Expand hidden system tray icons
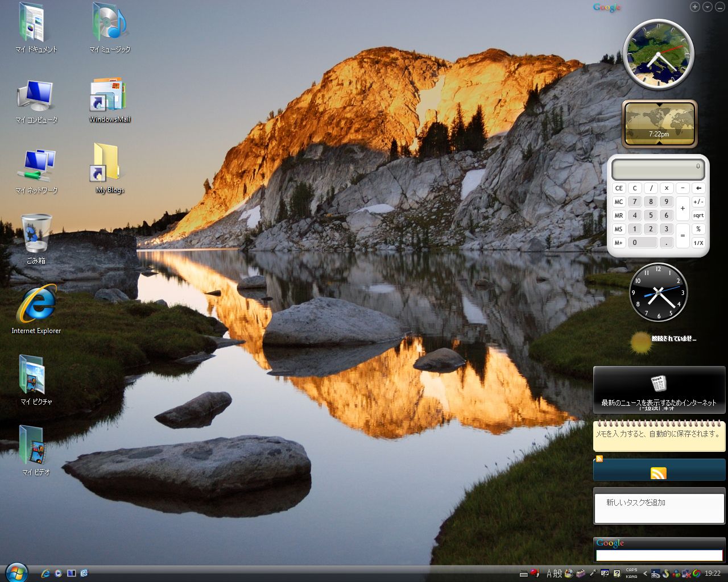728x582 pixels. (645, 573)
